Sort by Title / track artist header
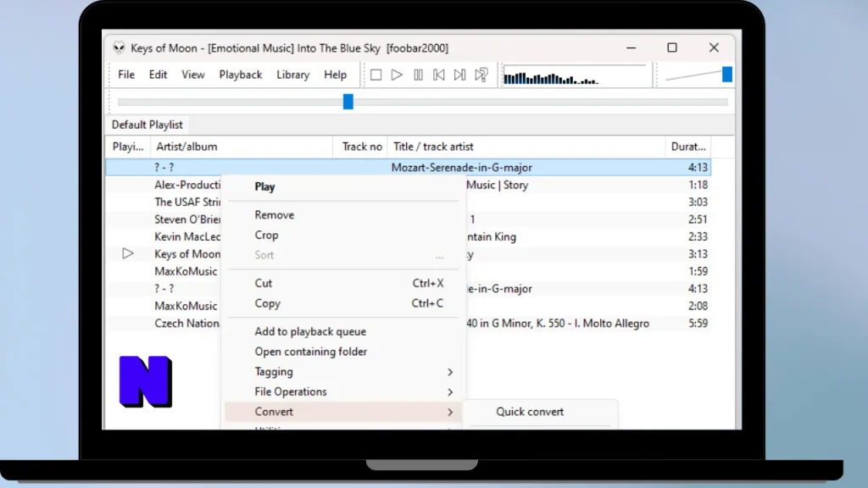 (x=526, y=147)
